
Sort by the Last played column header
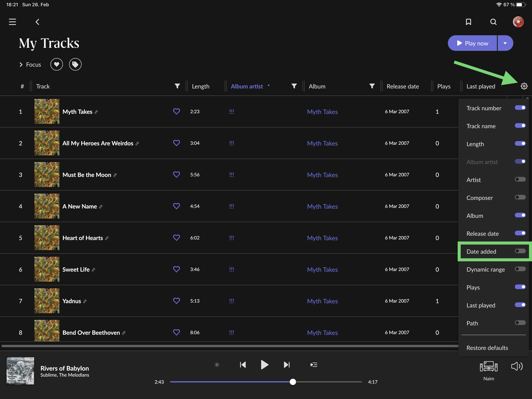[481, 86]
